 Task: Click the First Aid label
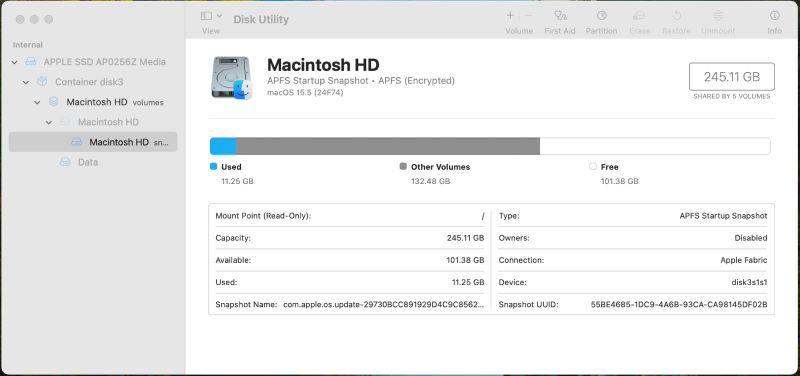[x=560, y=31]
